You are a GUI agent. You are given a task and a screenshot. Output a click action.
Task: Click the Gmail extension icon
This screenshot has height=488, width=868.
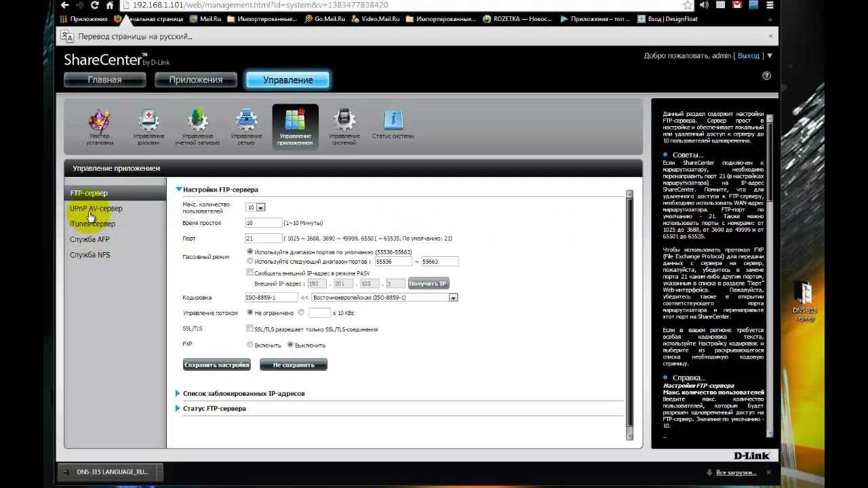tap(737, 5)
